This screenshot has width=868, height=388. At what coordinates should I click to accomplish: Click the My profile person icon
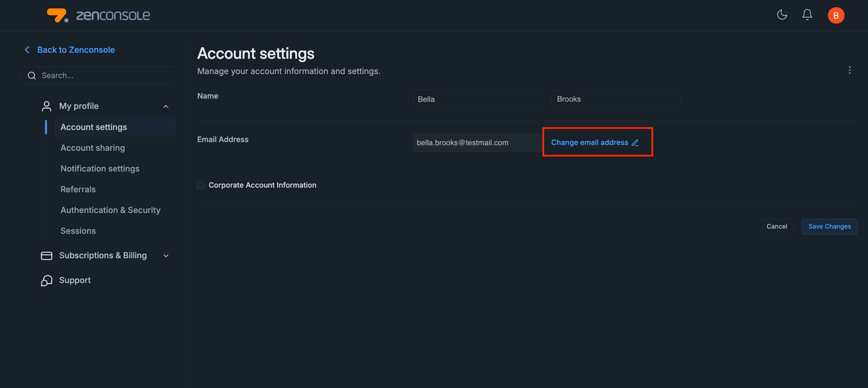[46, 106]
